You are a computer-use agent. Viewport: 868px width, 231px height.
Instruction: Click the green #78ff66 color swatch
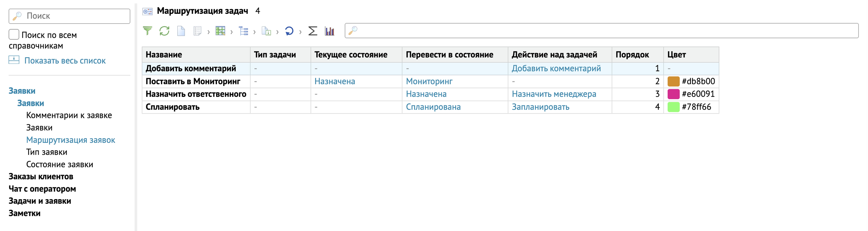pyautogui.click(x=673, y=107)
